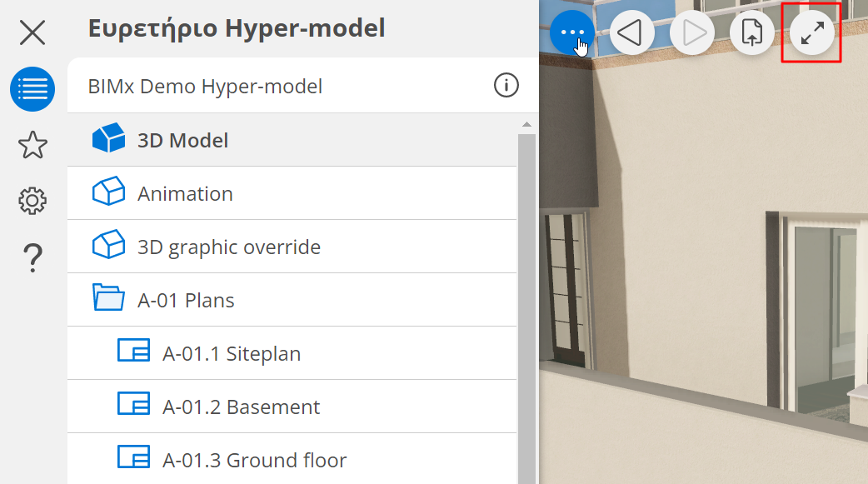Go to previous view arrow button

632,33
